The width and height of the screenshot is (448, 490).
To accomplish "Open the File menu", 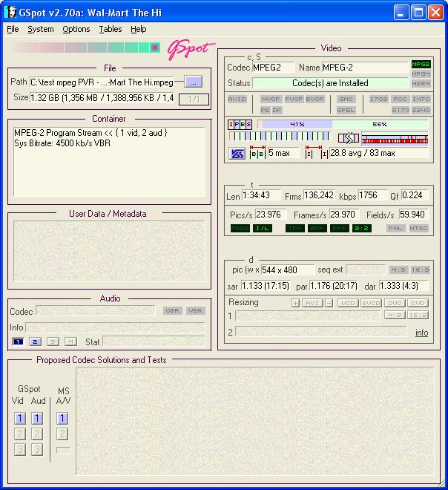I will click(13, 29).
